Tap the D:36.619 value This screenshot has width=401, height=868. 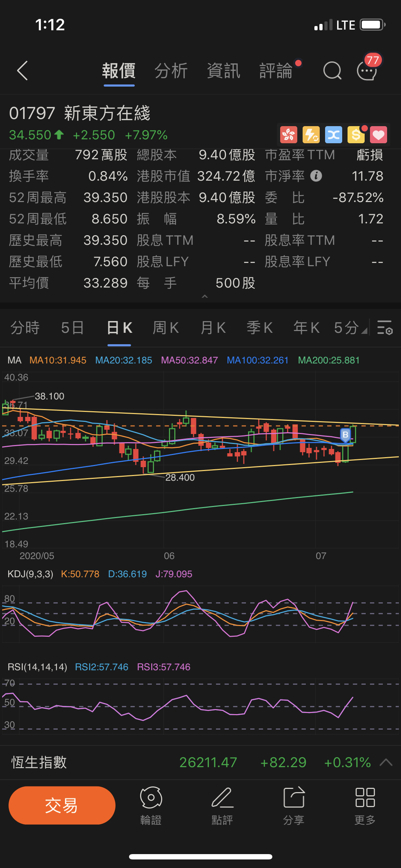click(x=127, y=574)
